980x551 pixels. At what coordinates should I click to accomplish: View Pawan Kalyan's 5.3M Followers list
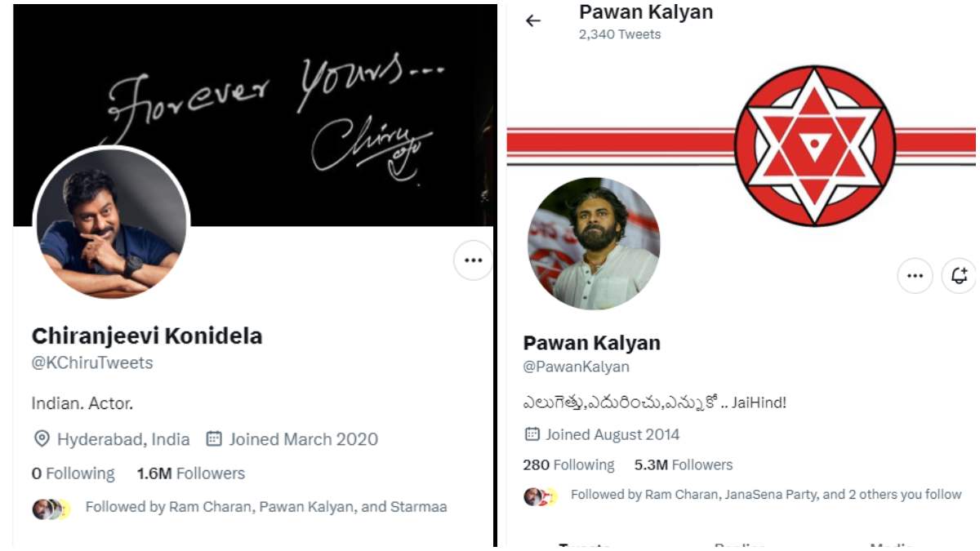(x=684, y=464)
